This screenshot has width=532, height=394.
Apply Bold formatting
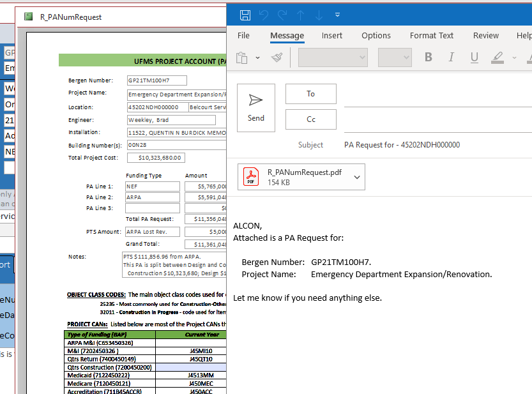pos(428,57)
